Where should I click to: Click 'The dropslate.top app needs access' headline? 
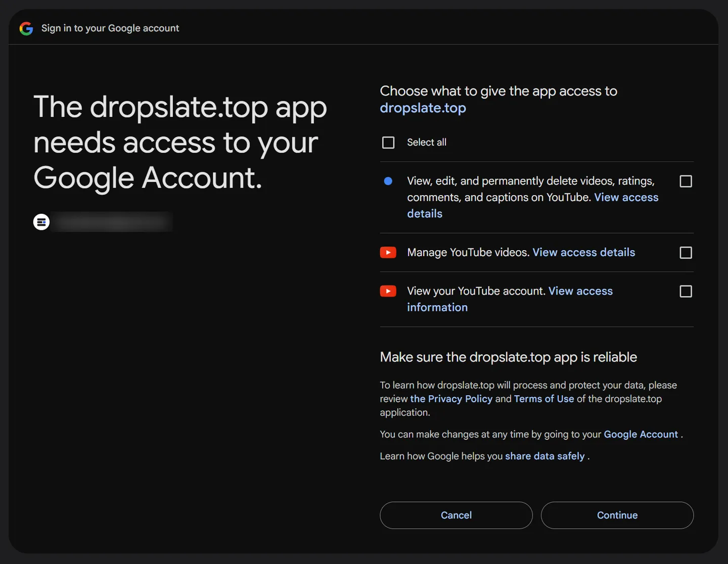point(180,143)
